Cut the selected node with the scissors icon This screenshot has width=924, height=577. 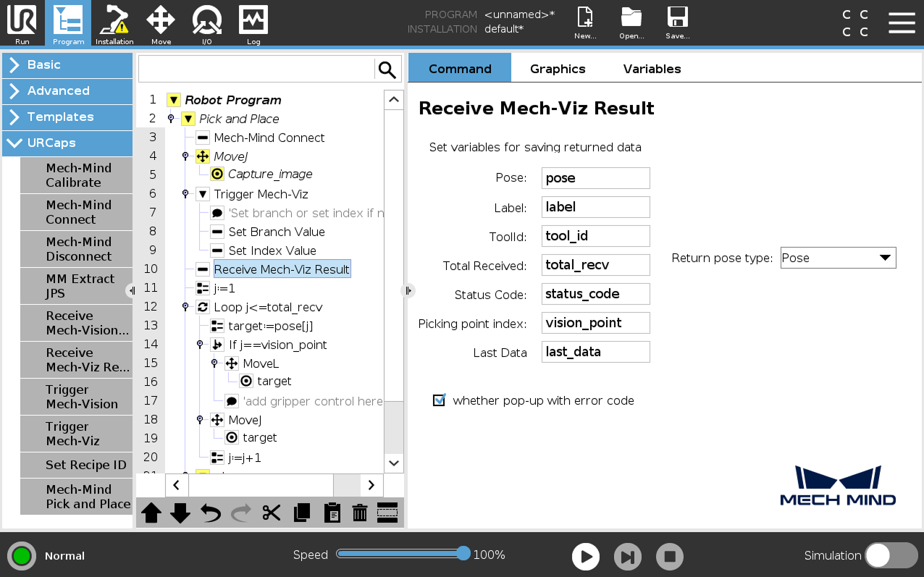(x=272, y=513)
